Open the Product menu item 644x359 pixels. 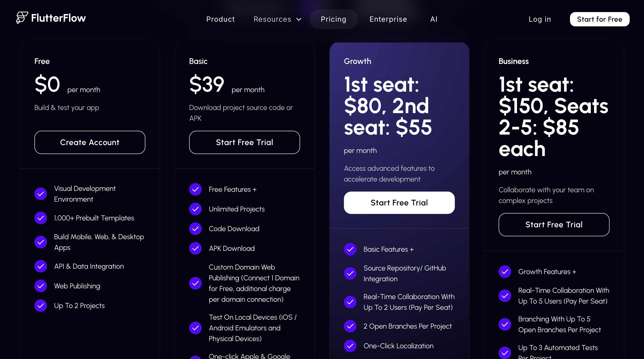click(x=220, y=19)
